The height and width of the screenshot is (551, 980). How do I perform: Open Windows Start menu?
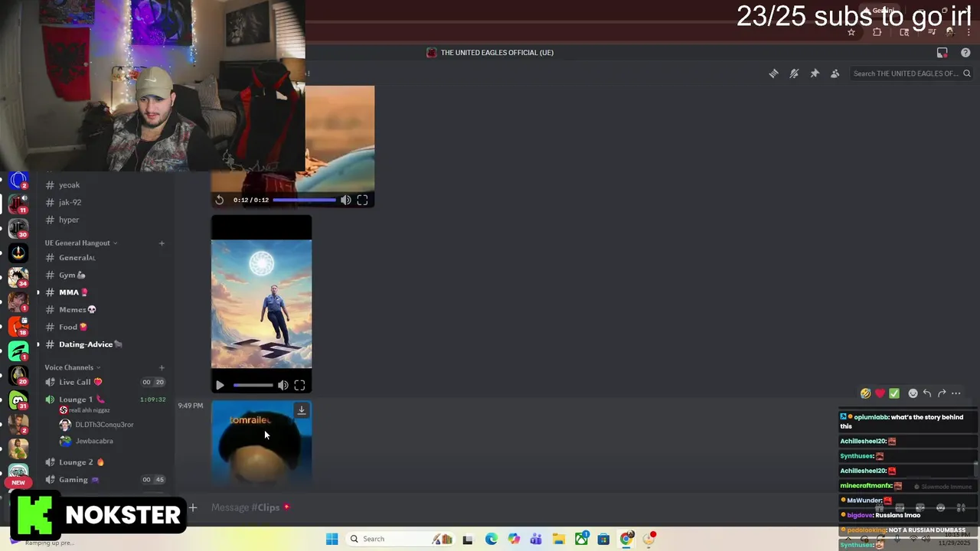click(x=332, y=539)
